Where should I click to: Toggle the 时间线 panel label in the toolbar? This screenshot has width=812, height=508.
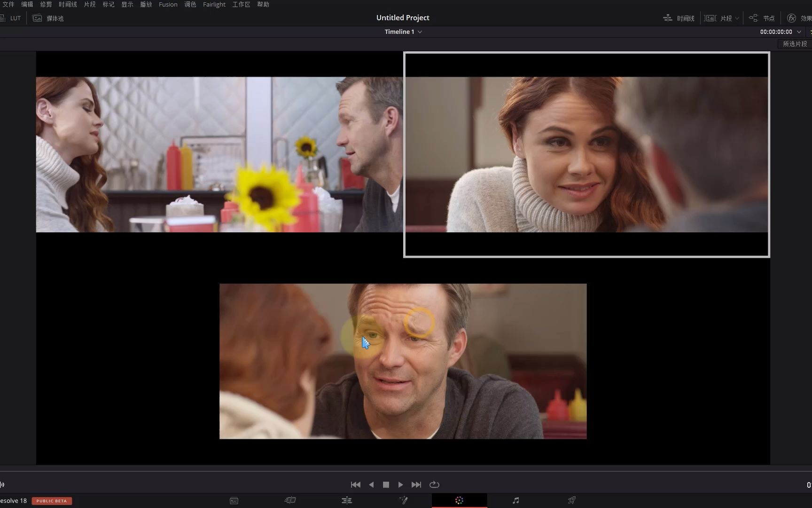point(686,18)
